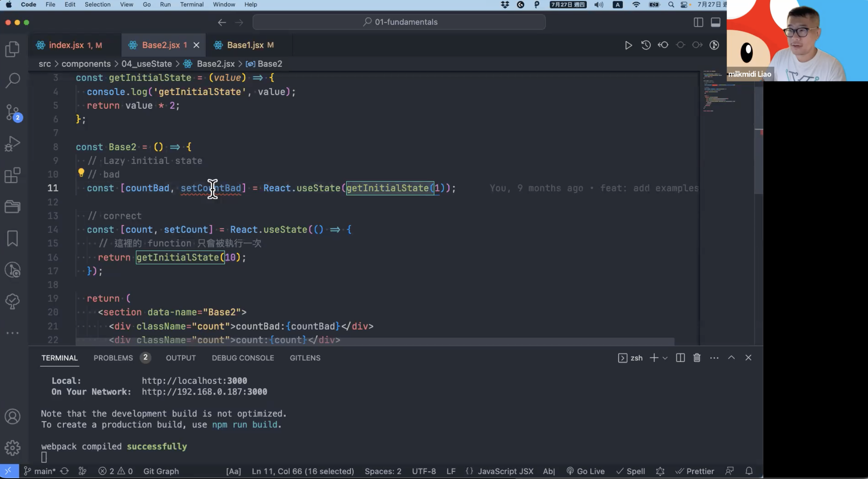The image size is (868, 479).
Task: Toggle the primary sidebar layout icon
Action: click(x=698, y=22)
